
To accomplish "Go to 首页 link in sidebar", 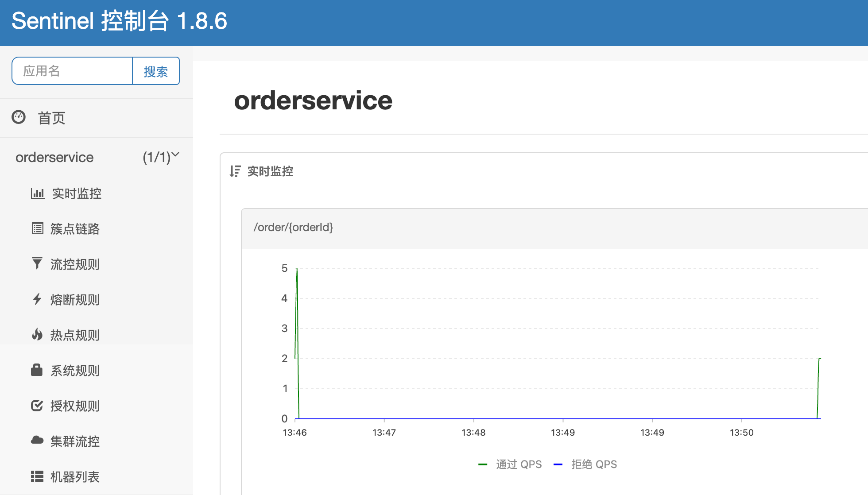I will (51, 118).
